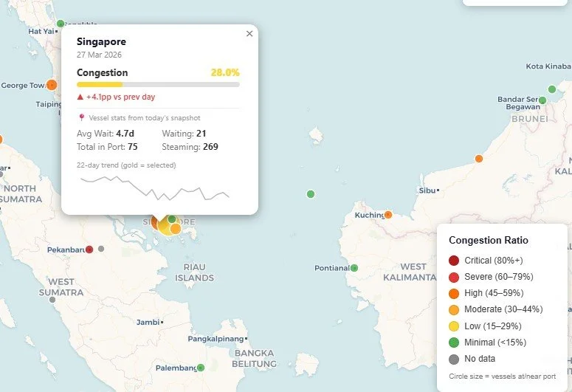This screenshot has height=392, width=572.
Task: Click the dark red Pekanbaru port marker
Action: pos(89,250)
